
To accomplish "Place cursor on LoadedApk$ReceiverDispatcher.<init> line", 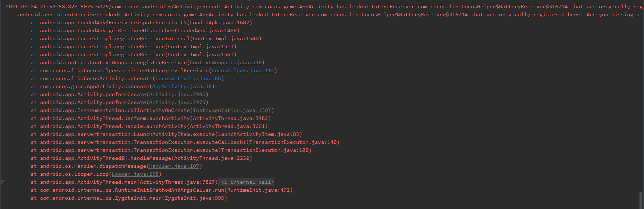I will point(146,23).
